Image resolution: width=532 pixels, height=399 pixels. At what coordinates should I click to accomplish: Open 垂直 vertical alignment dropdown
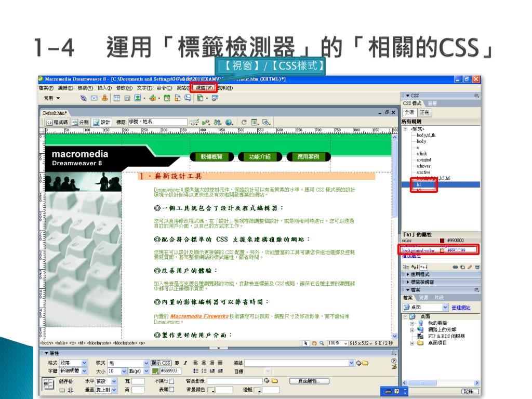point(114,390)
